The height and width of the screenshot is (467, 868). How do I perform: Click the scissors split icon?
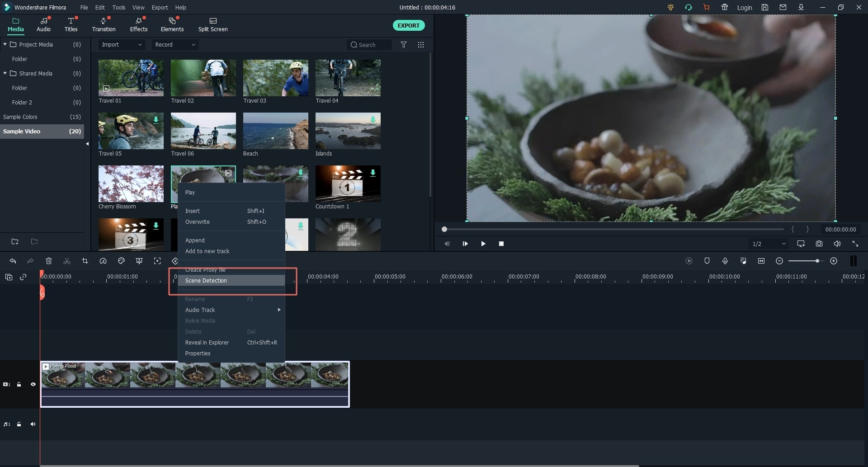click(67, 261)
